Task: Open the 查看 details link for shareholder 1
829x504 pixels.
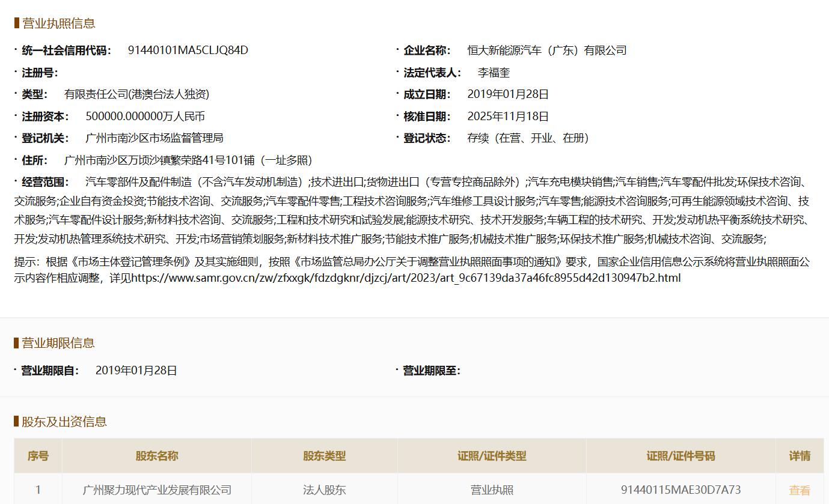Action: click(x=800, y=490)
